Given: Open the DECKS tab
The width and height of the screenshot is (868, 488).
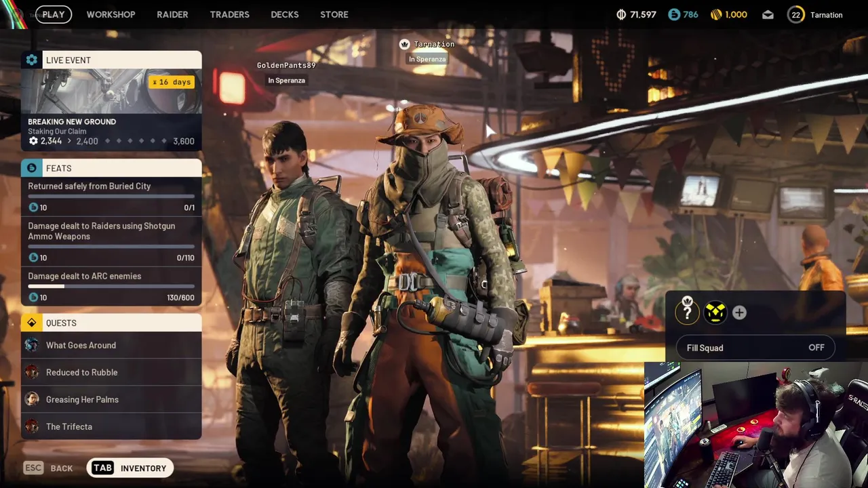Looking at the screenshot, I should pos(285,14).
